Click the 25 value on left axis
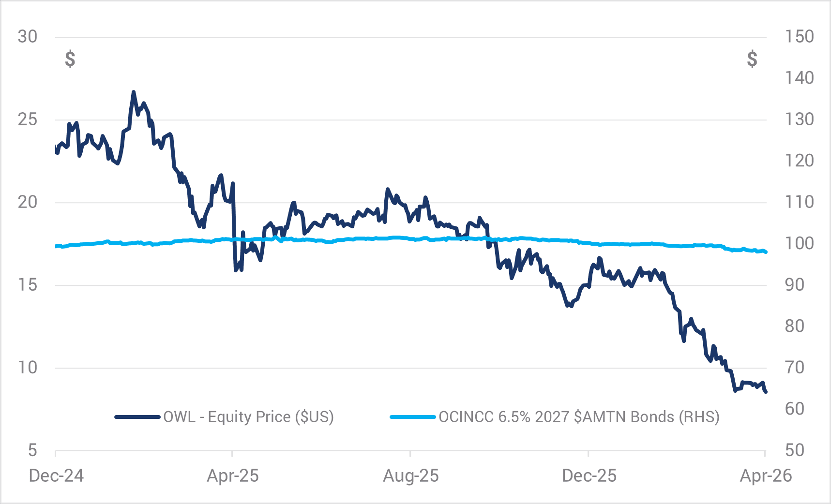The width and height of the screenshot is (831, 504). [28, 119]
